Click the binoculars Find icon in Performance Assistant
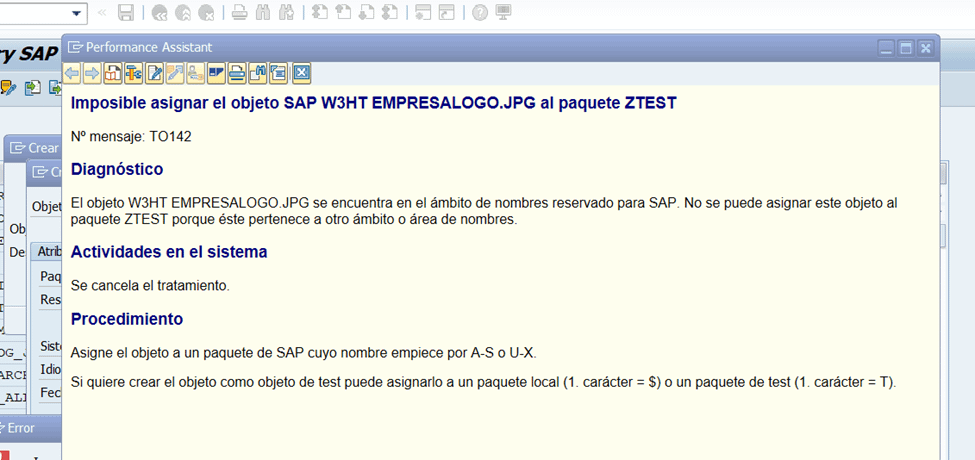 tap(258, 73)
